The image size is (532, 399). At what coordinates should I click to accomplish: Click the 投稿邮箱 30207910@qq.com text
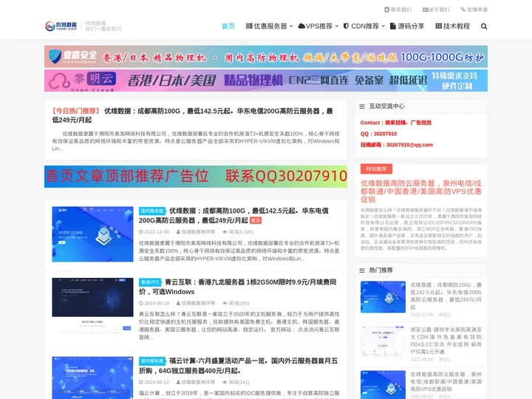tap(397, 145)
